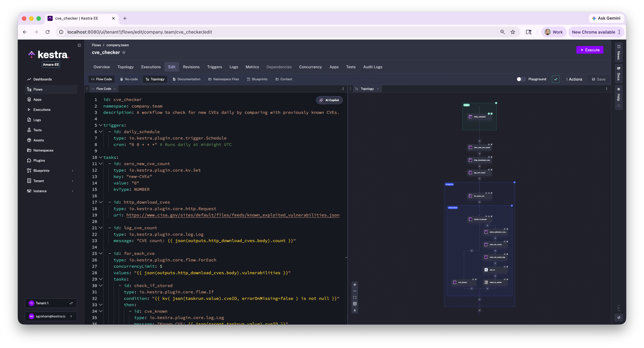Switch tenant using Tenant 1 swap icon
Screen dimensions: 644x348
(x=71, y=303)
